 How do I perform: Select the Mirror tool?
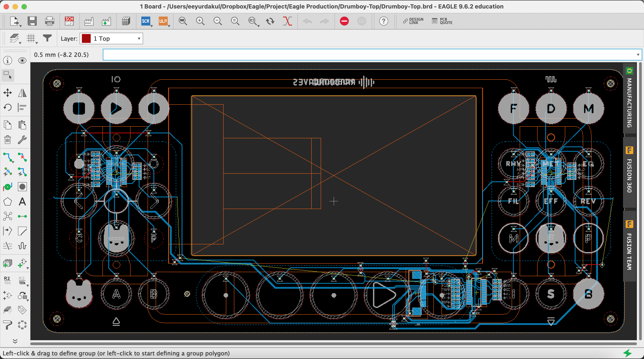pyautogui.click(x=22, y=93)
